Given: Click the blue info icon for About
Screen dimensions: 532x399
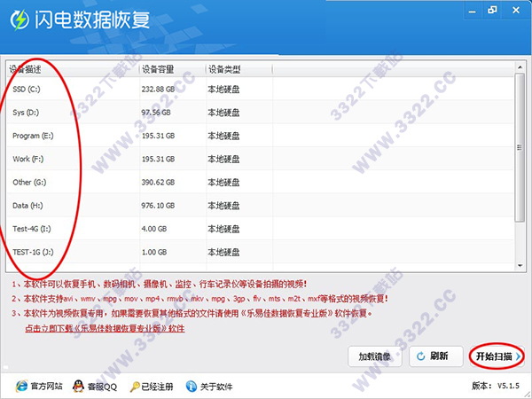Looking at the screenshot, I should point(192,386).
